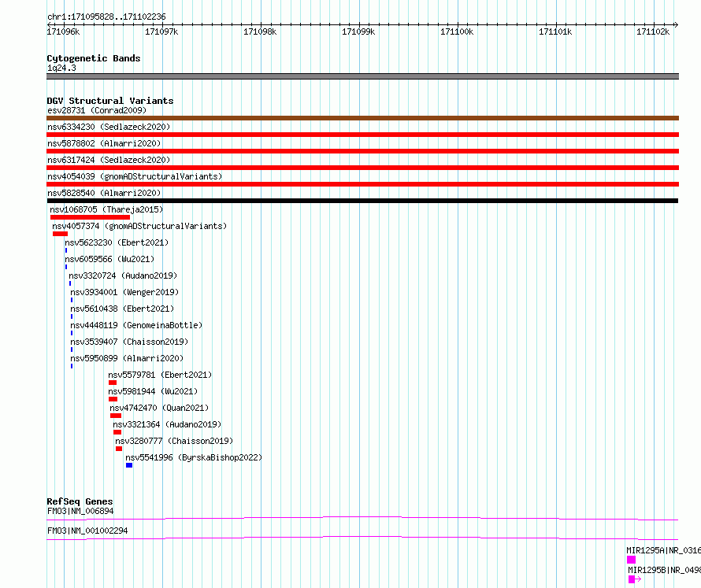The image size is (701, 588).
Task: Select blue tick under nsv5623230 (Ebert2021)
Action: pos(66,250)
